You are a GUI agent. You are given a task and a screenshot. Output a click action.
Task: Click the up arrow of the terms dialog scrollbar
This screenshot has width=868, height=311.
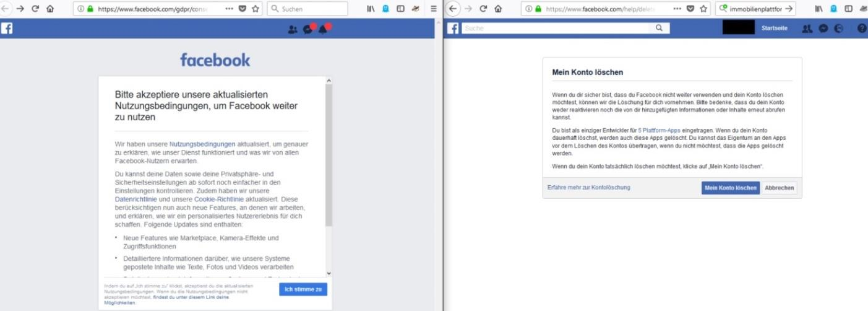coord(329,81)
